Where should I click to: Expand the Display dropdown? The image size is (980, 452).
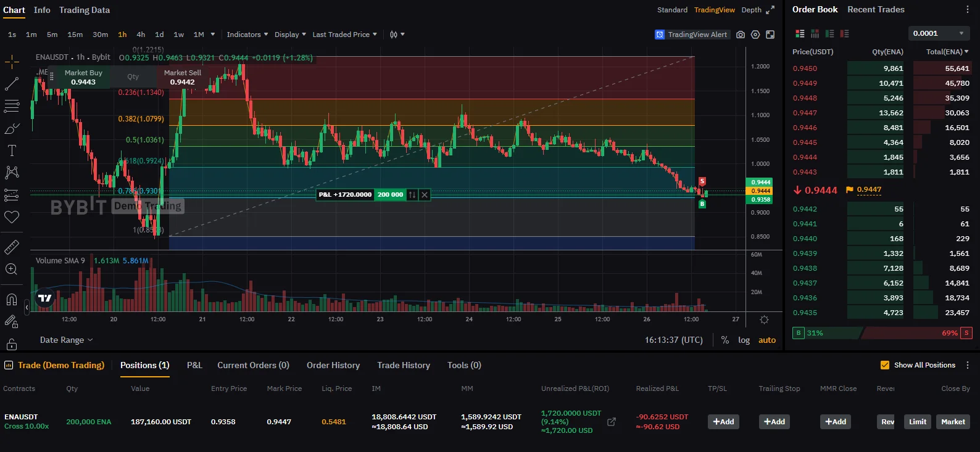290,35
